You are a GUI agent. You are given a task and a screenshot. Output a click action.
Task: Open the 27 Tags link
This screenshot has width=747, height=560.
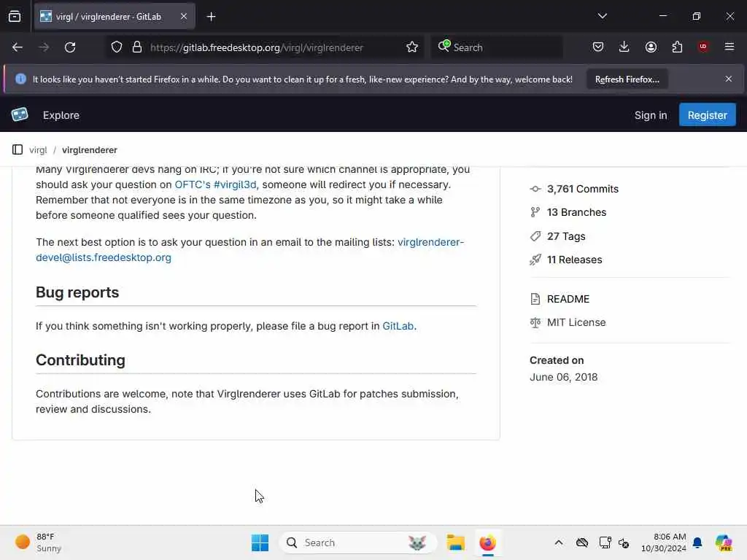(566, 236)
